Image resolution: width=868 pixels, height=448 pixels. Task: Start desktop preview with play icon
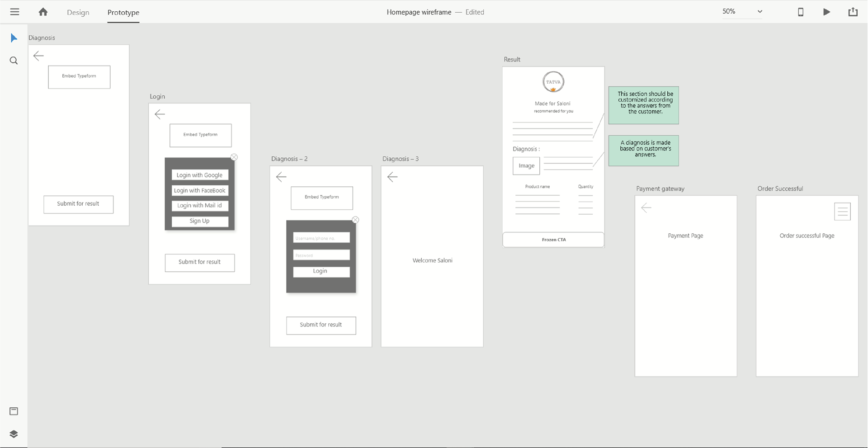pos(826,12)
